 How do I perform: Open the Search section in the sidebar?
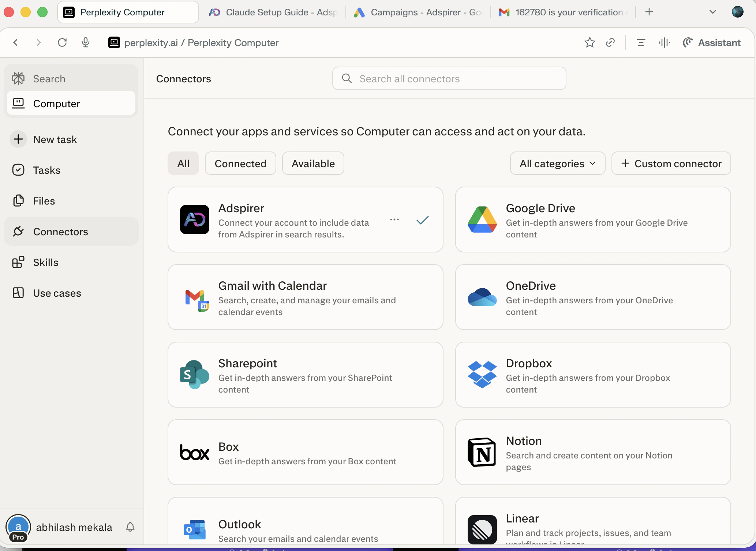coord(49,78)
